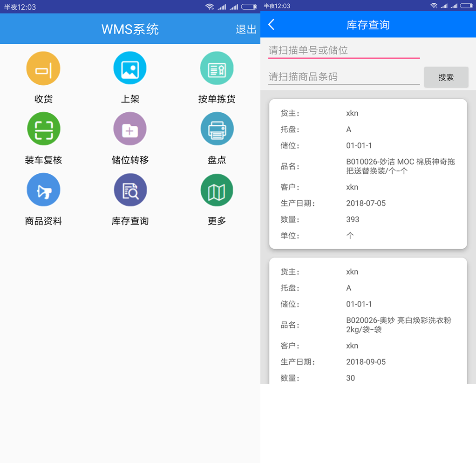Open the 库存查询 search document icon
The image size is (476, 463).
click(130, 190)
